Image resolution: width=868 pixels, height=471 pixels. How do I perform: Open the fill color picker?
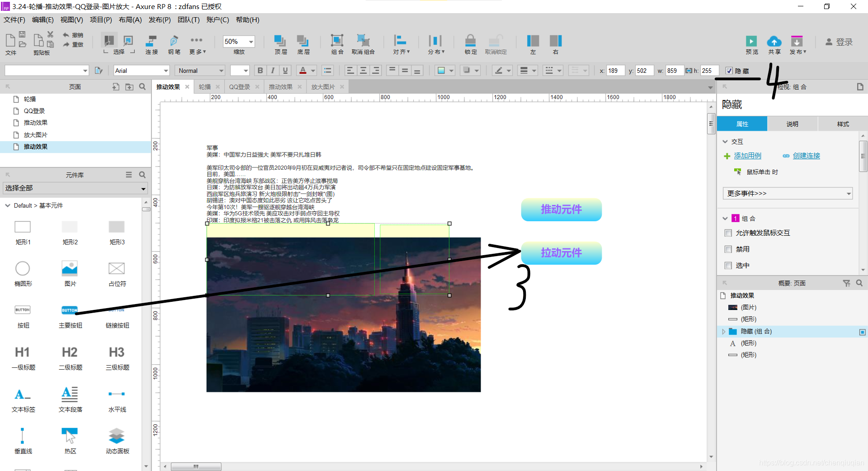click(445, 71)
